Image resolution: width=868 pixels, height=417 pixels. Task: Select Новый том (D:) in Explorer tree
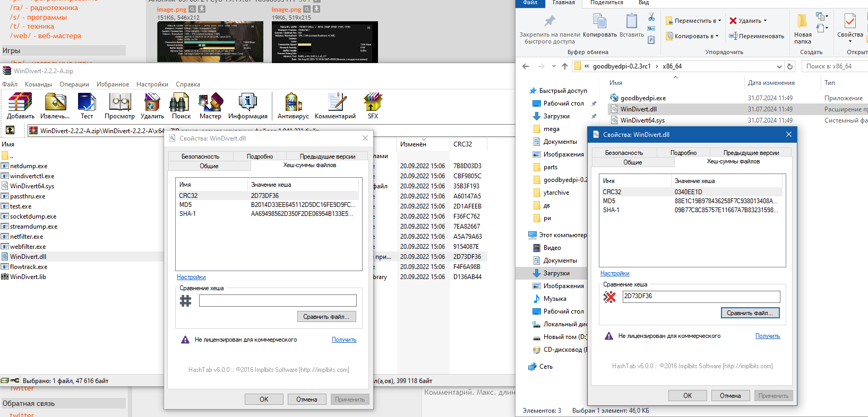[560, 337]
